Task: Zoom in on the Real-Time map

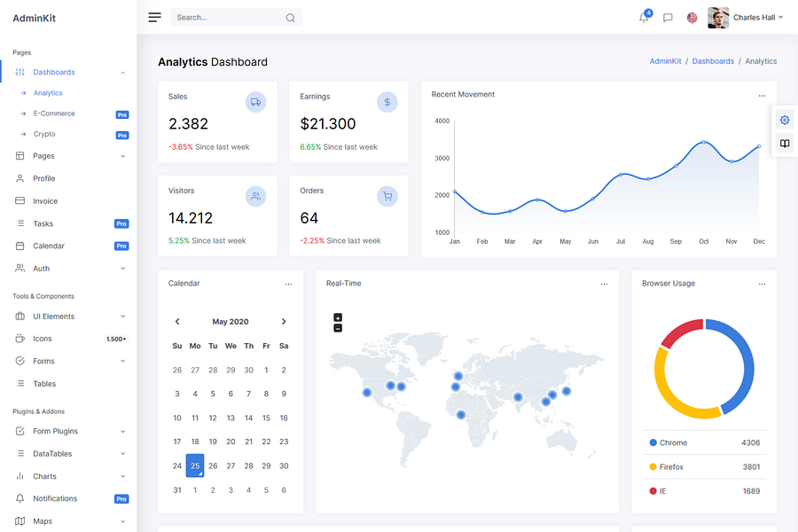Action: 338,317
